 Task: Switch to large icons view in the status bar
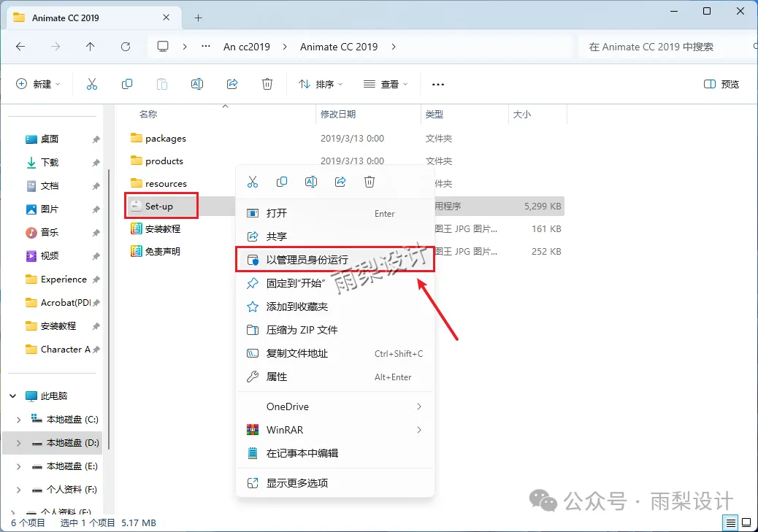746,523
